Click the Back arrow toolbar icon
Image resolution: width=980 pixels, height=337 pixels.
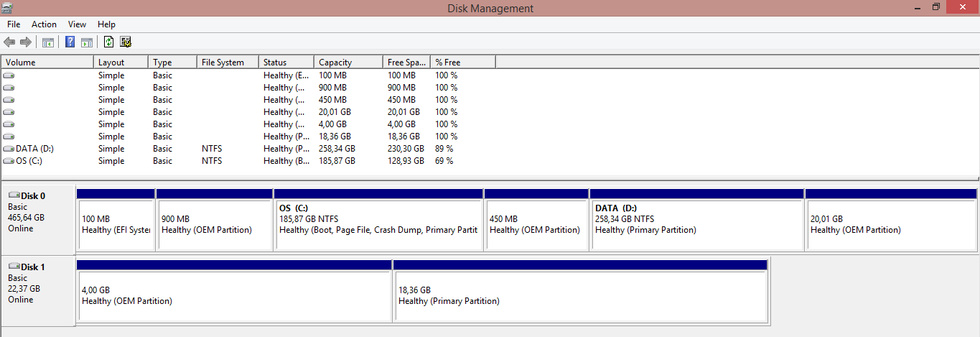point(9,42)
